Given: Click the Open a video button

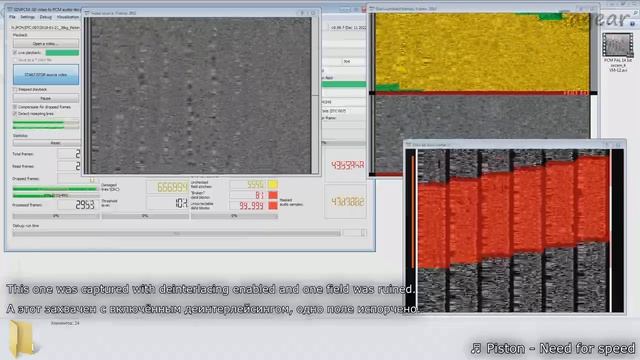Looking at the screenshot, I should coord(46,43).
